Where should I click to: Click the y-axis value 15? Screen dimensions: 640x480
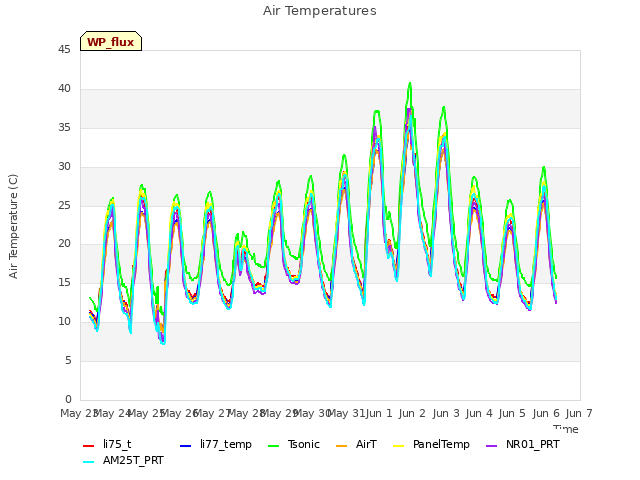64,283
